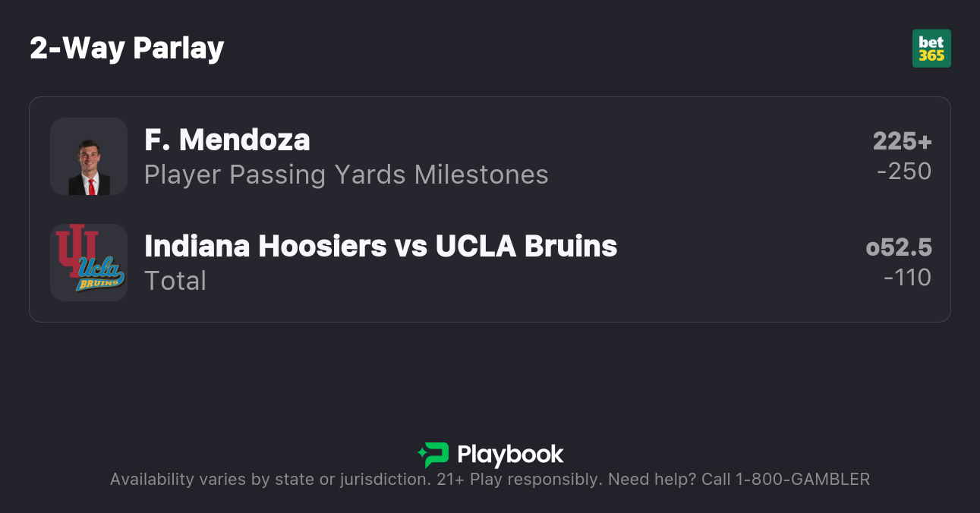Select the "2-Way Parlay" heading
This screenshot has height=513, width=980.
point(127,49)
